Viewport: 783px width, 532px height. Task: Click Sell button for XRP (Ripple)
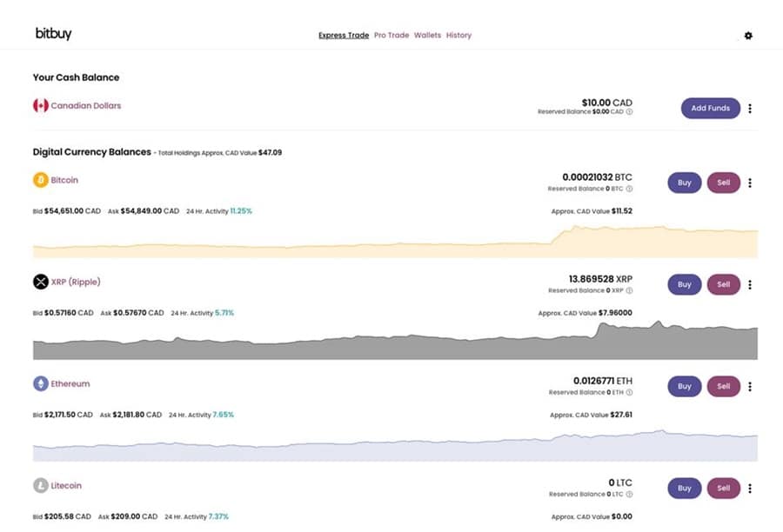click(723, 284)
